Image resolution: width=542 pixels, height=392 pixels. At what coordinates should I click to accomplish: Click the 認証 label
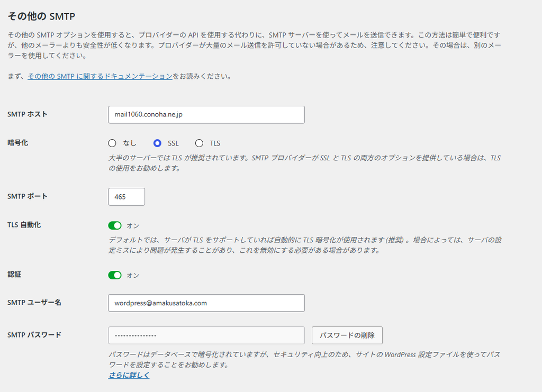[x=14, y=275]
